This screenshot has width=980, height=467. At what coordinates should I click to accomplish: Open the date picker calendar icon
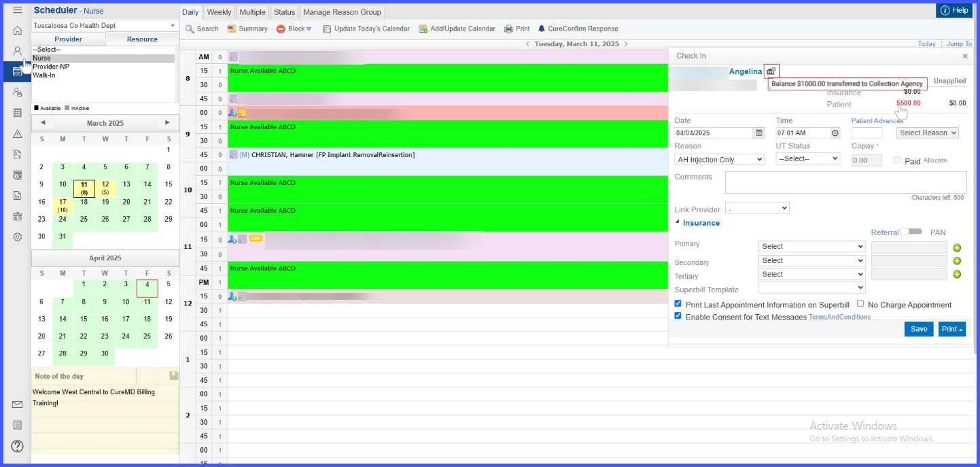point(759,133)
